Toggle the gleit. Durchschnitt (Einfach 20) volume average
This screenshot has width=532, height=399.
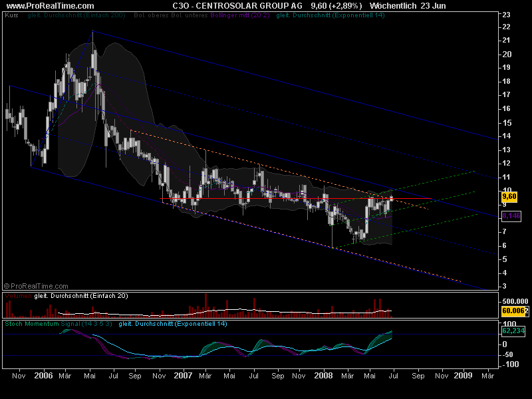click(80, 297)
